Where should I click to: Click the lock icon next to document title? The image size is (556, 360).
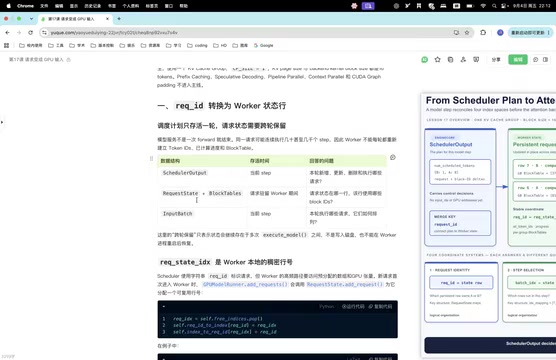[69, 60]
